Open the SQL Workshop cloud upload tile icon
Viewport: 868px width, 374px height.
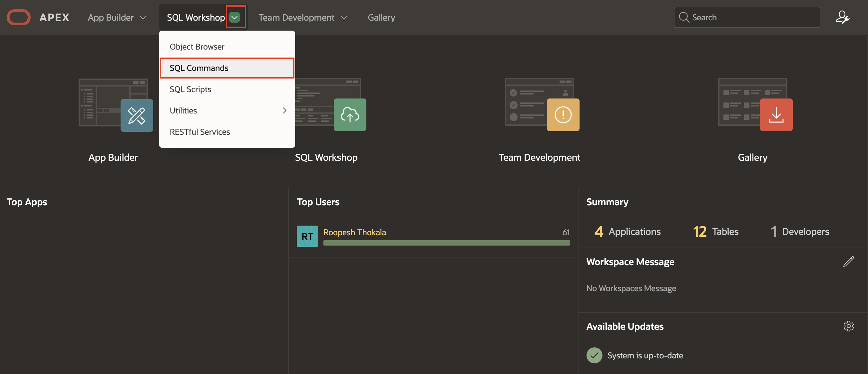(x=350, y=115)
